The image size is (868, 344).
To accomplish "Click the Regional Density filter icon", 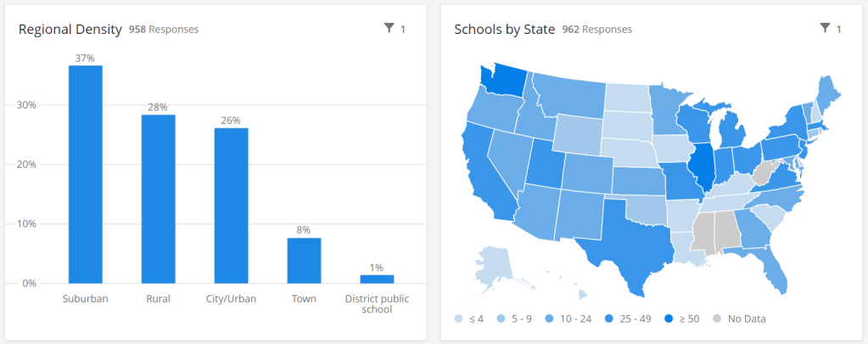I will (389, 29).
